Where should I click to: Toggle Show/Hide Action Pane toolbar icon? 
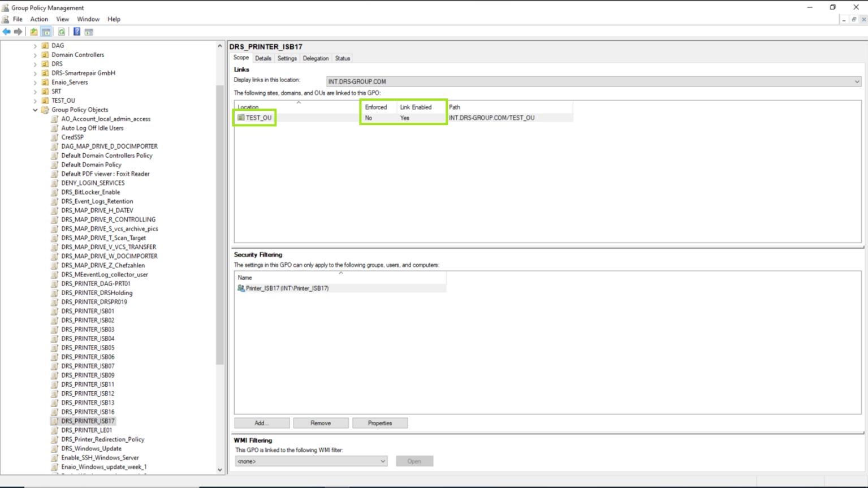coord(89,32)
